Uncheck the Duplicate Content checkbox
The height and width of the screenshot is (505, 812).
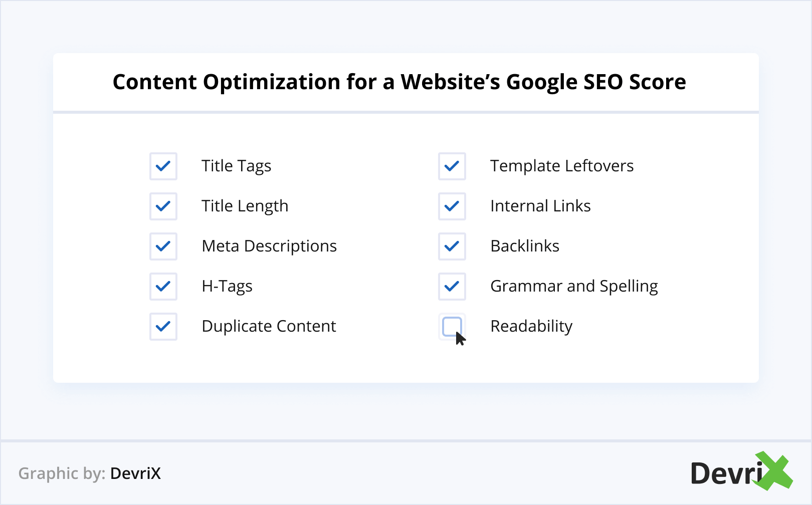(163, 327)
